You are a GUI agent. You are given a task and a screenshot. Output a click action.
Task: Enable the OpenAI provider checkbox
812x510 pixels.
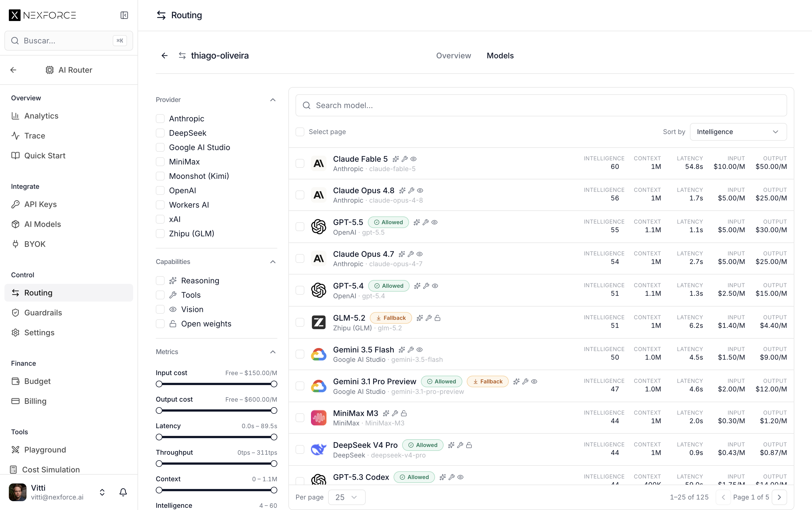[x=160, y=190]
